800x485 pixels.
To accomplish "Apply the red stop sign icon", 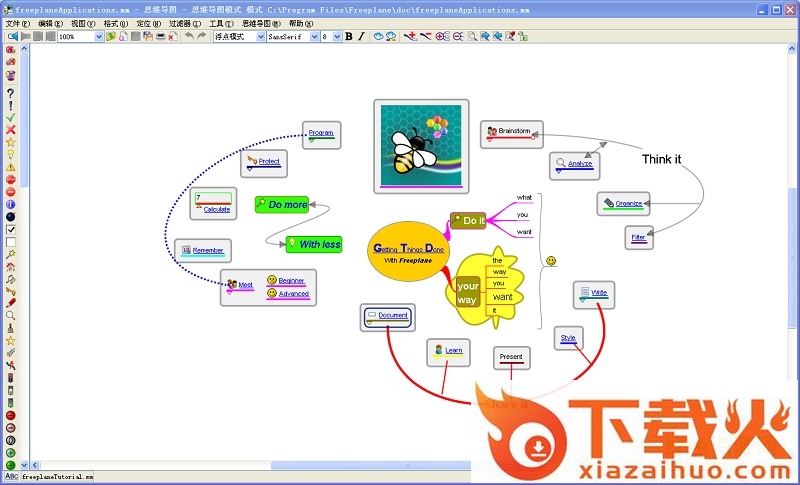I will point(10,180).
